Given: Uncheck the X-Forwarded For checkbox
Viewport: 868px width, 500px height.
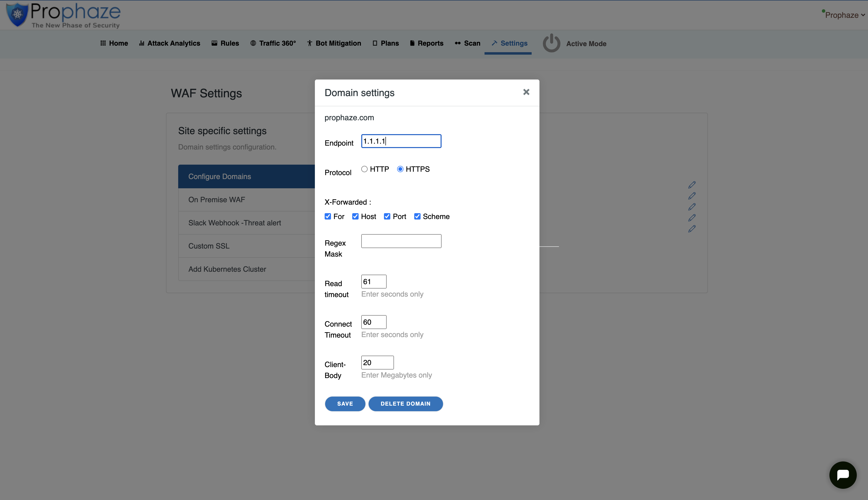Looking at the screenshot, I should click(328, 216).
